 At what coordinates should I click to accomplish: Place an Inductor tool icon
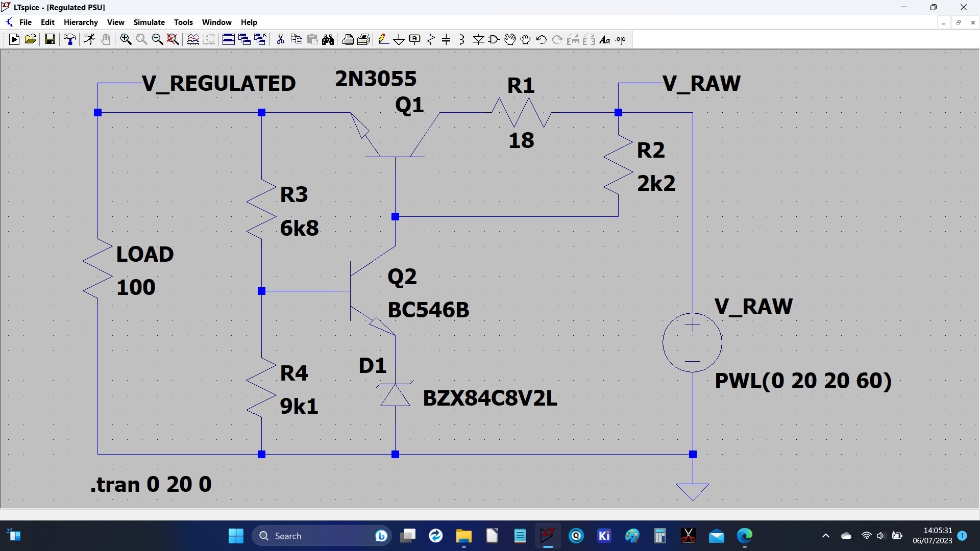point(462,40)
